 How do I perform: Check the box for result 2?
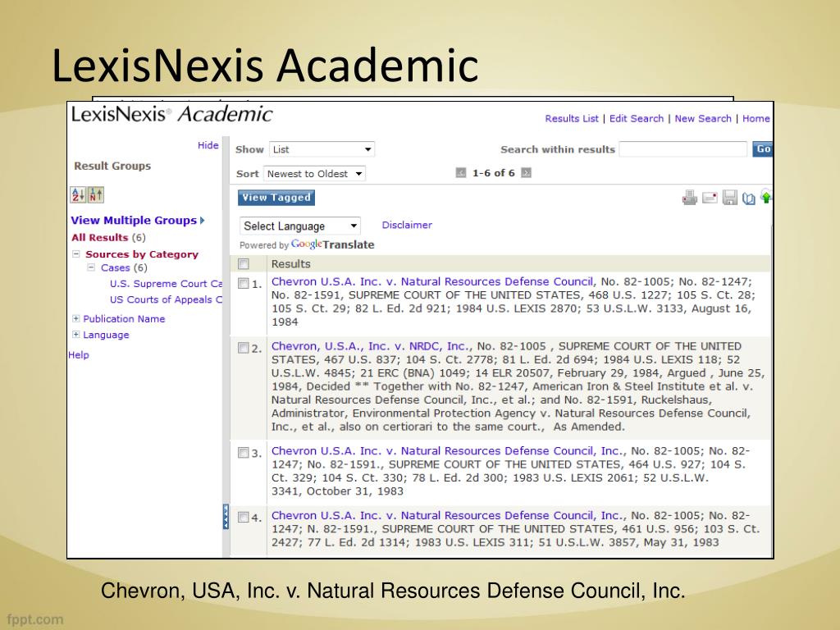coord(243,348)
